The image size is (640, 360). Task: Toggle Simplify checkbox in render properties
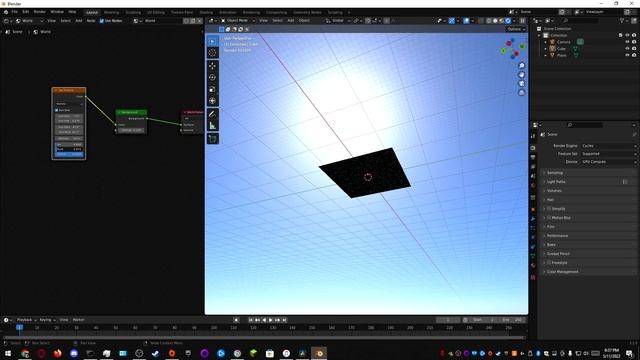pyautogui.click(x=549, y=209)
